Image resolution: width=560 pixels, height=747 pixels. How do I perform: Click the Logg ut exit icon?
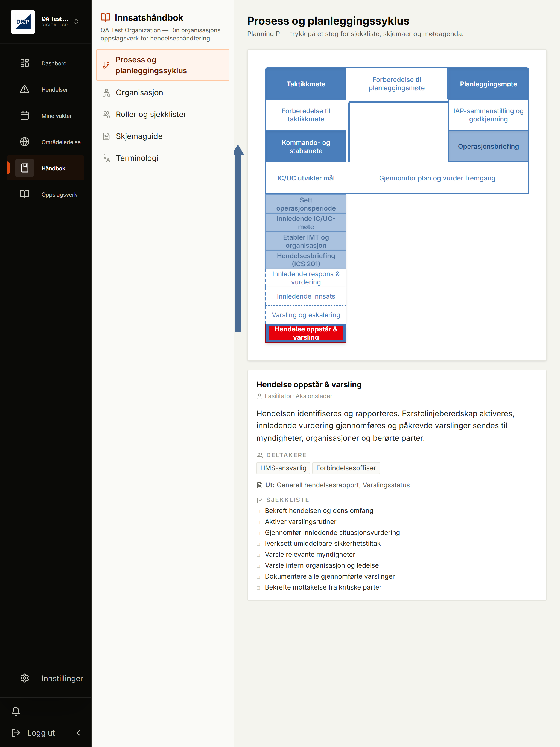click(16, 733)
